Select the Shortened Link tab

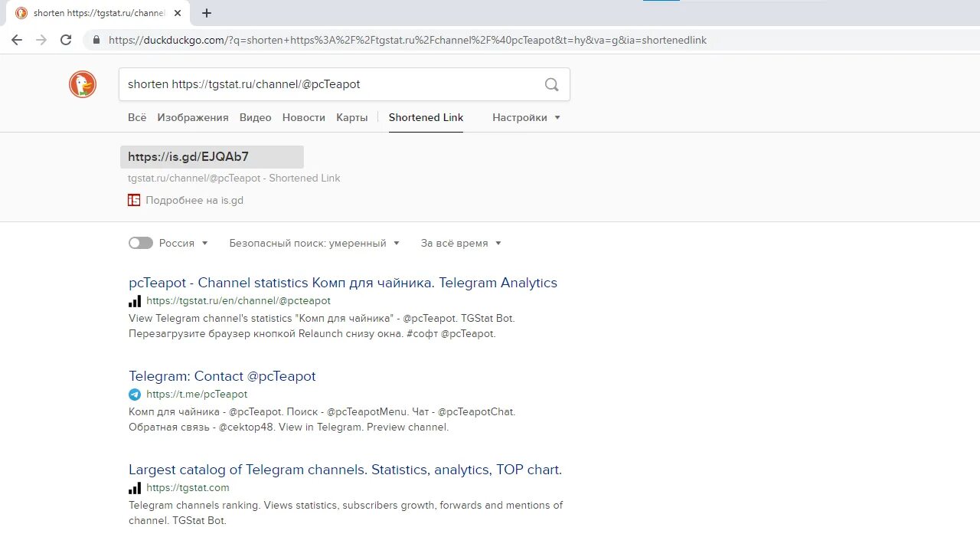[426, 117]
